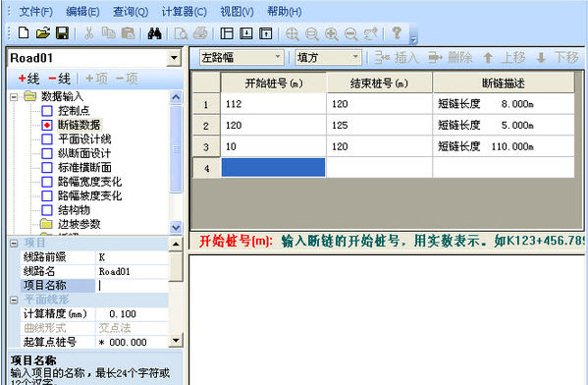
Task: Save the project with the floppy disk icon
Action: pos(62,33)
